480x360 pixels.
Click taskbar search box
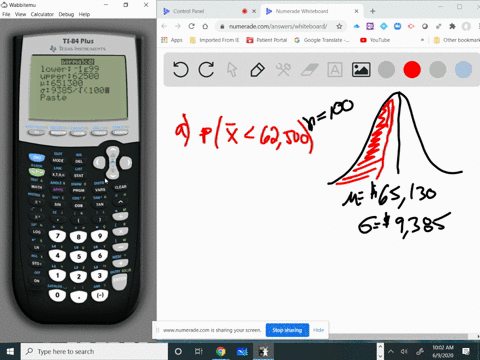(x=94, y=351)
